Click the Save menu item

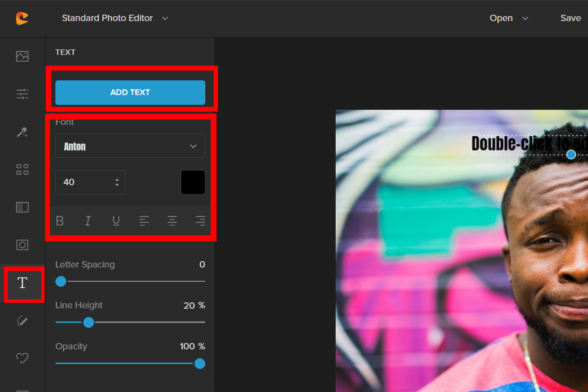tap(570, 18)
